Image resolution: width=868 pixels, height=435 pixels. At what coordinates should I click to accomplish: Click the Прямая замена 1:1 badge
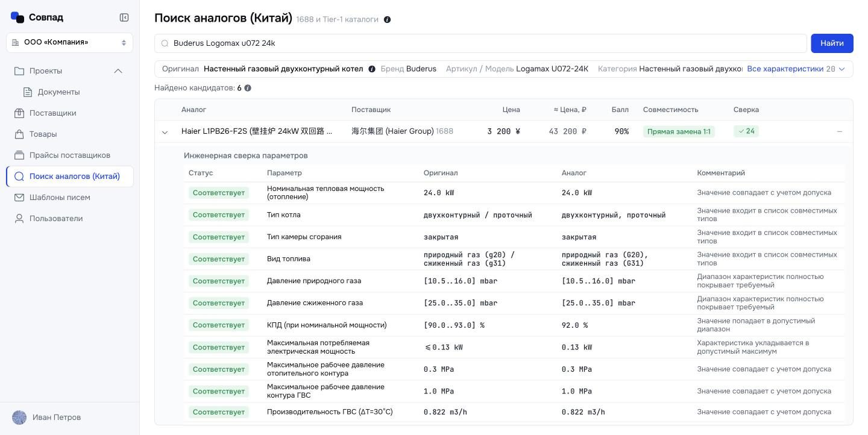[x=679, y=131]
